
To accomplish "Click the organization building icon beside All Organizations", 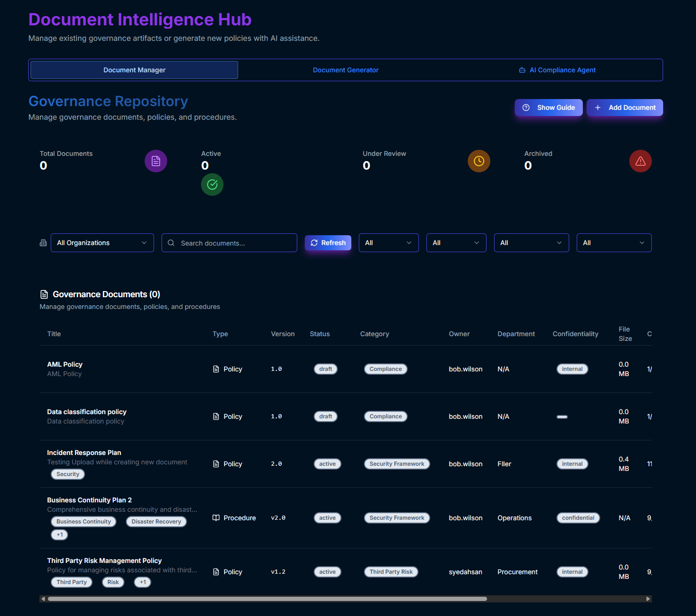I will click(x=43, y=243).
